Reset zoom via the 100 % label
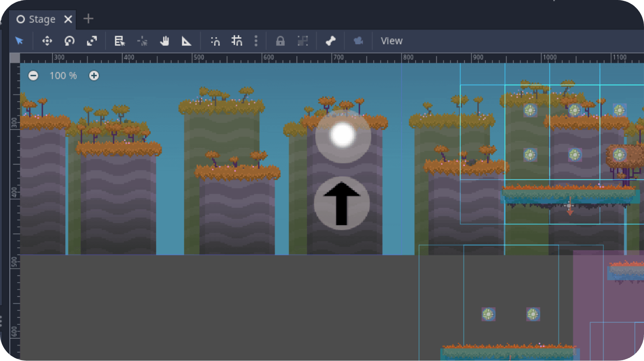The height and width of the screenshot is (361, 644). [x=63, y=76]
